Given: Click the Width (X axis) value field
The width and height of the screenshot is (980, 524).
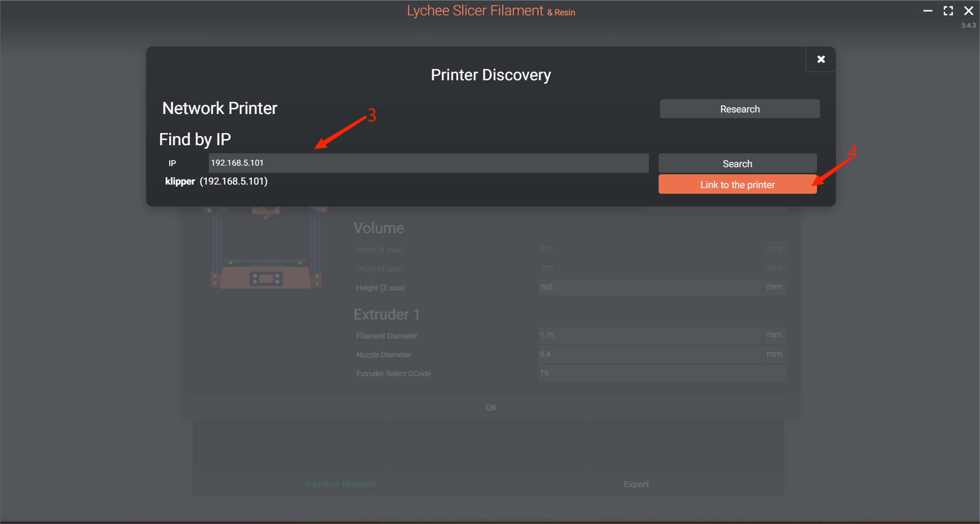Looking at the screenshot, I should click(x=649, y=249).
